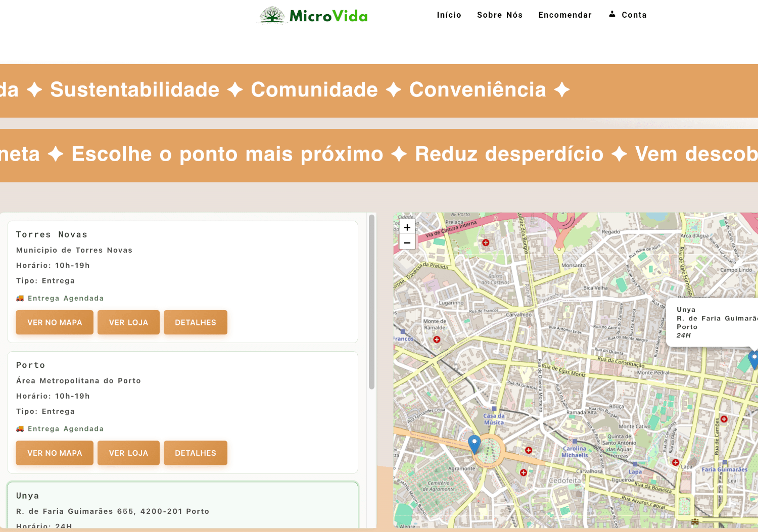758x532 pixels.
Task: Open DETALHES for Torres Novas
Action: pos(196,322)
